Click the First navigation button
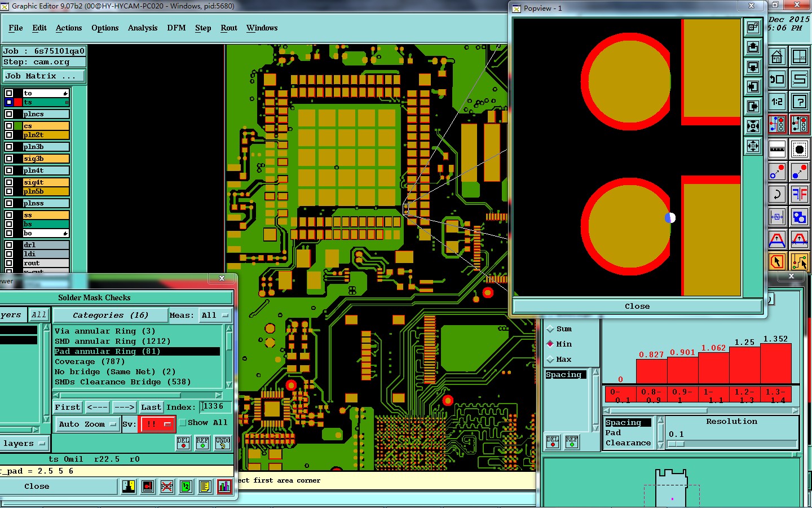 click(x=68, y=407)
